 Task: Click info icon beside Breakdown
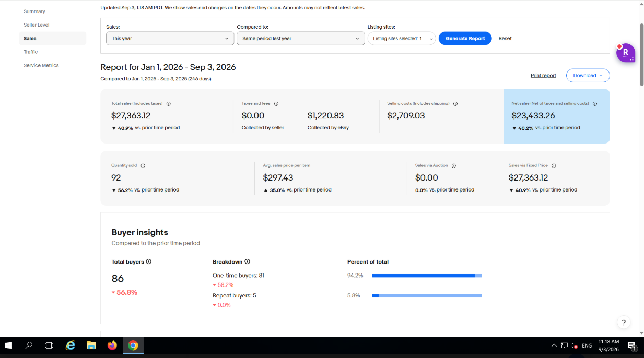[248, 261]
